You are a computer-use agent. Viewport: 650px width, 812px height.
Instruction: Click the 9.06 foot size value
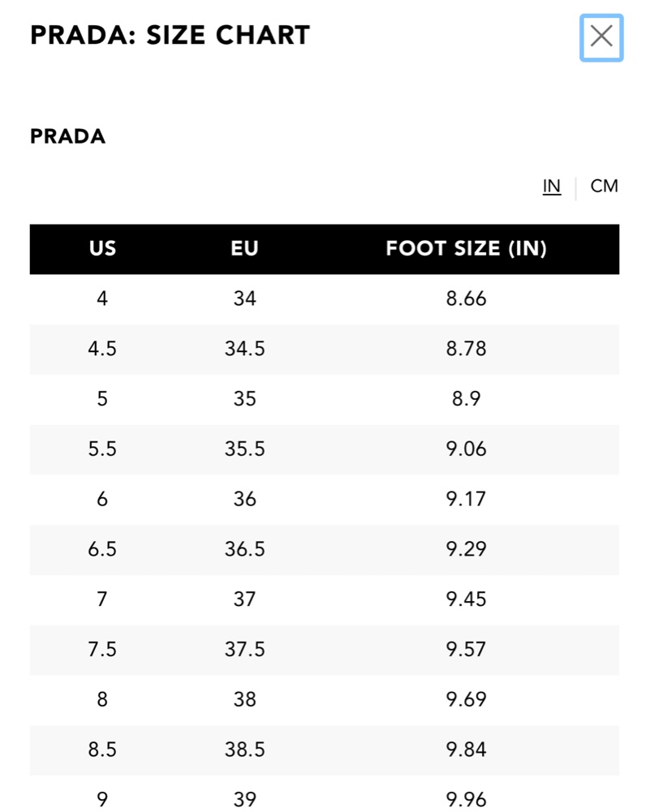(x=466, y=449)
